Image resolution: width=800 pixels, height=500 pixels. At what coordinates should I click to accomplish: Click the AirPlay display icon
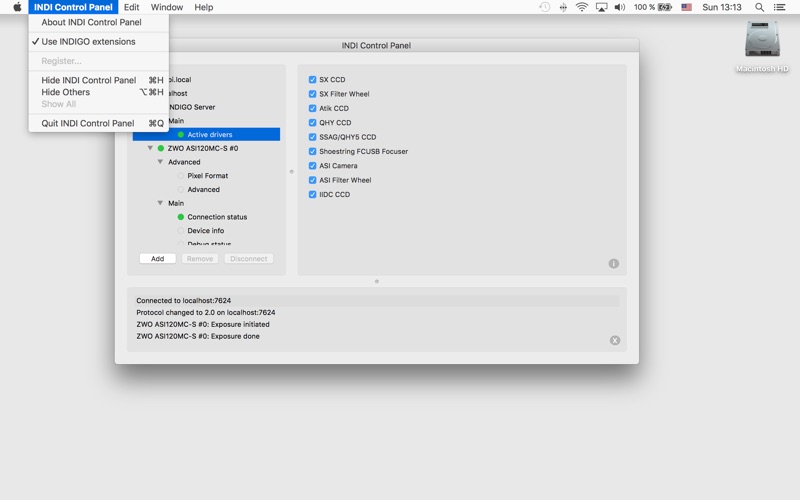[x=601, y=7]
